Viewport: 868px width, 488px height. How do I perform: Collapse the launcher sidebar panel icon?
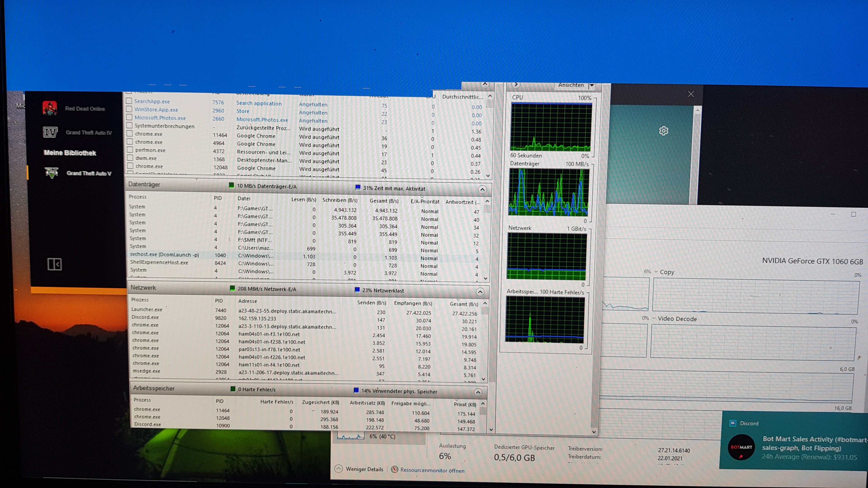(x=54, y=264)
